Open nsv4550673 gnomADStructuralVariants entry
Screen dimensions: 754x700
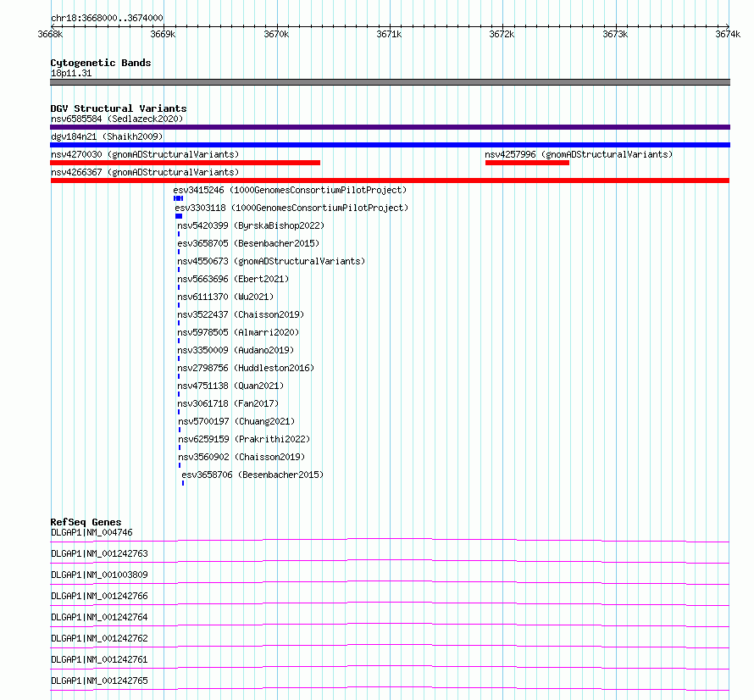pos(271,261)
